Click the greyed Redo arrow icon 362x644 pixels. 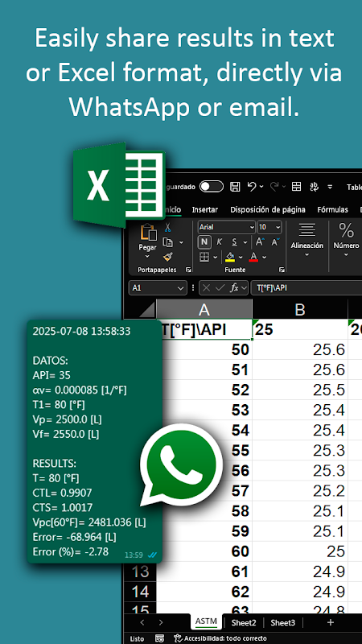tap(274, 187)
